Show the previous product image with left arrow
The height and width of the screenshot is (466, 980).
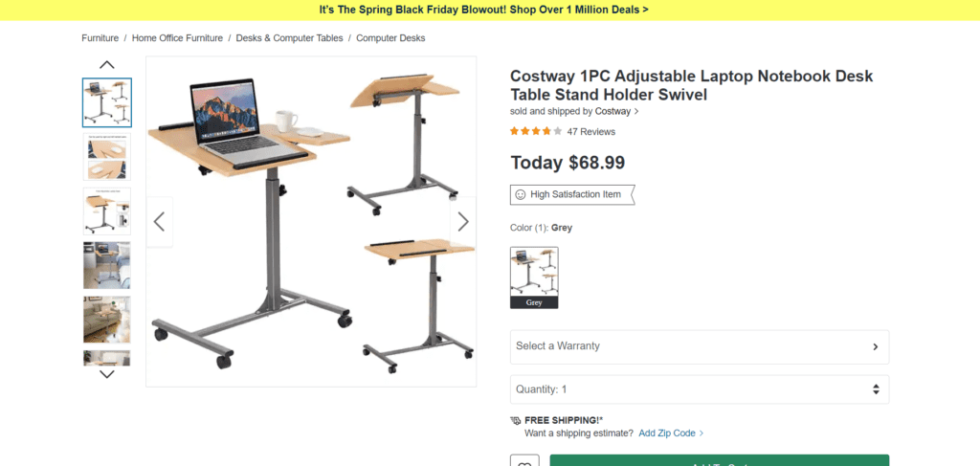click(160, 222)
